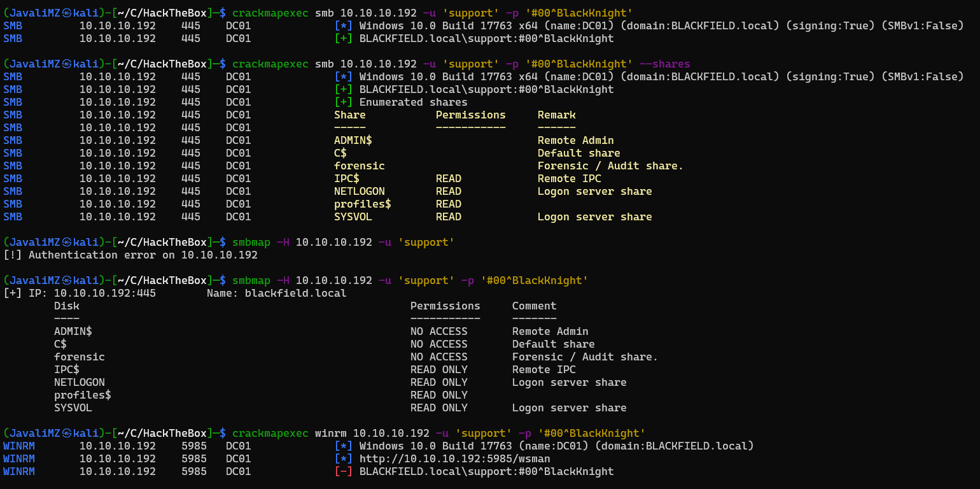The width and height of the screenshot is (980, 489).
Task: Click the red '[-]' failure marker in WINRM output
Action: 344,471
